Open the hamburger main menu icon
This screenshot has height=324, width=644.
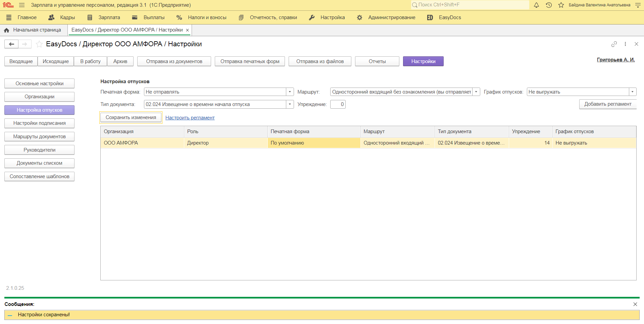21,5
